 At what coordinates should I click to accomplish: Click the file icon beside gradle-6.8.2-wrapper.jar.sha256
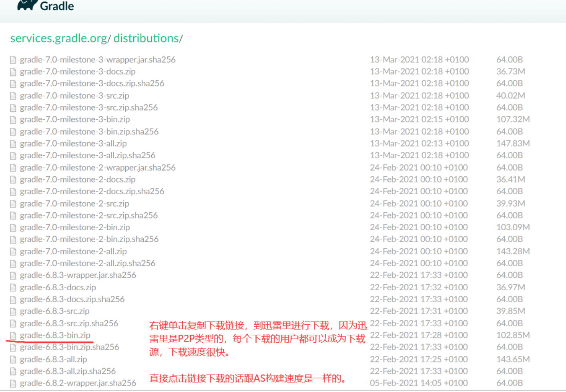point(13,383)
